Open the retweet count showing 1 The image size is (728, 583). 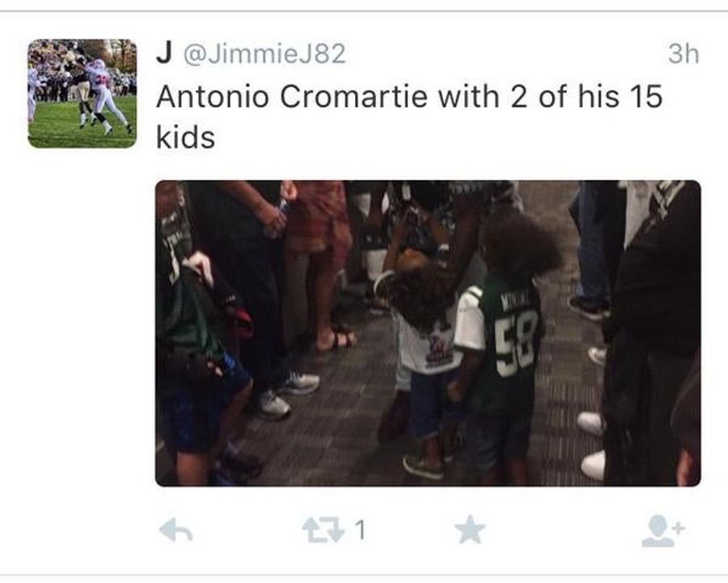[360, 530]
